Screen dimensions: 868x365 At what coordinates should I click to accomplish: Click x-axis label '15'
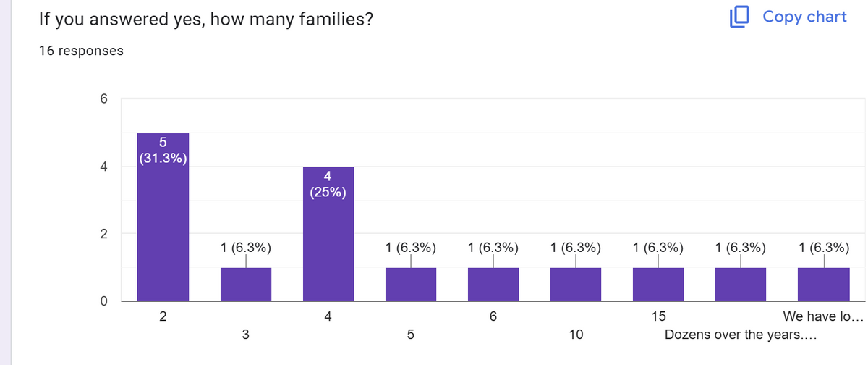point(658,316)
